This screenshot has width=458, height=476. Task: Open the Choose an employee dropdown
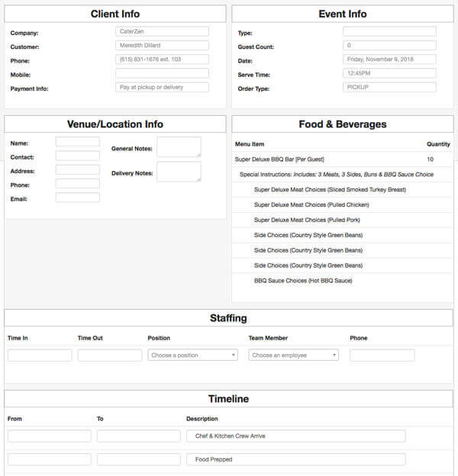click(x=293, y=355)
